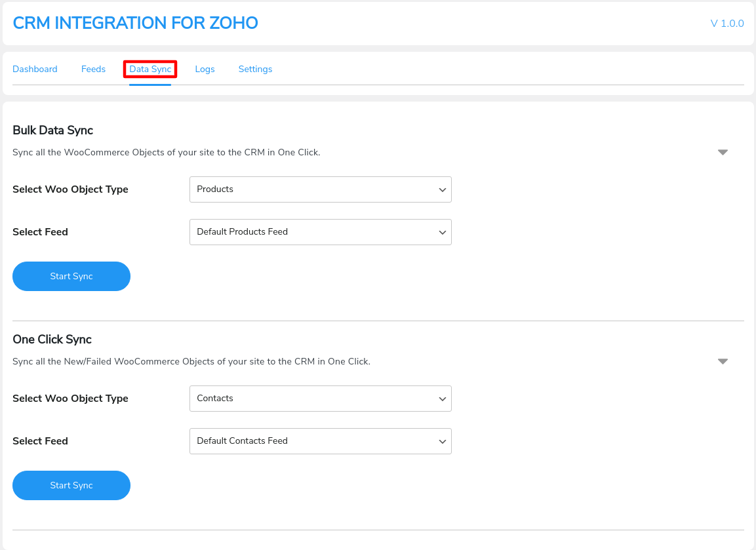The image size is (756, 550).
Task: Open the Settings tab
Action: click(255, 69)
